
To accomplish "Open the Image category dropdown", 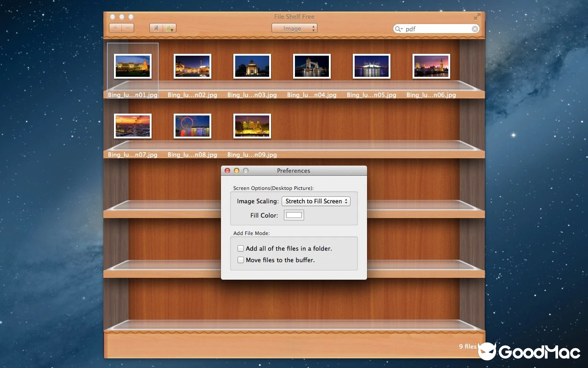I will point(294,29).
